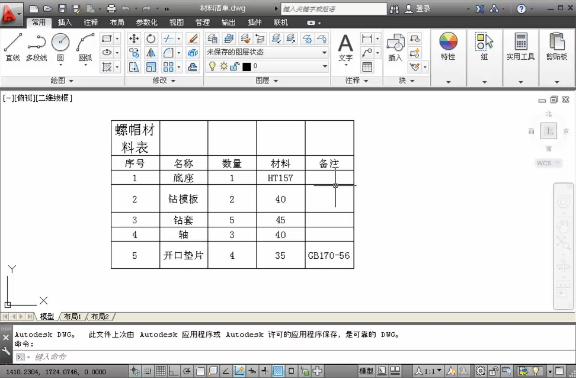This screenshot has height=378, width=576.
Task: Open the Properties (特性) color wheel panel
Action: tap(448, 47)
